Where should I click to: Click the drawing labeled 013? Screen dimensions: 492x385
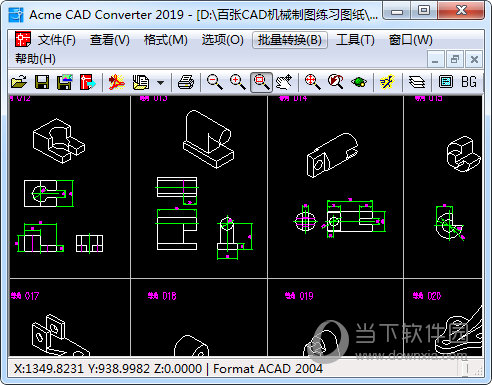(x=199, y=187)
